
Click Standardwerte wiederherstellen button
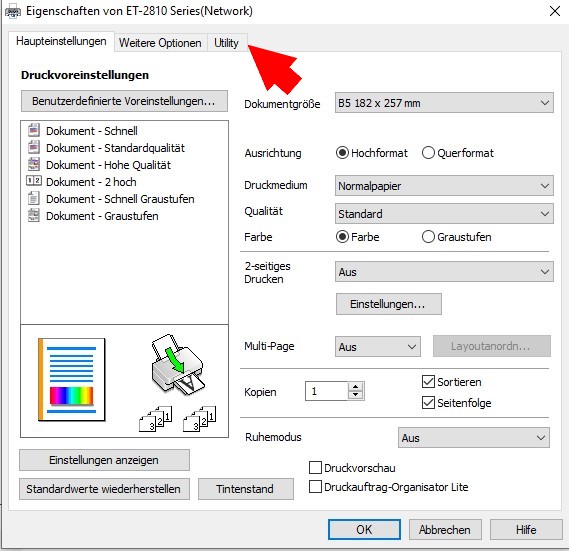(104, 489)
